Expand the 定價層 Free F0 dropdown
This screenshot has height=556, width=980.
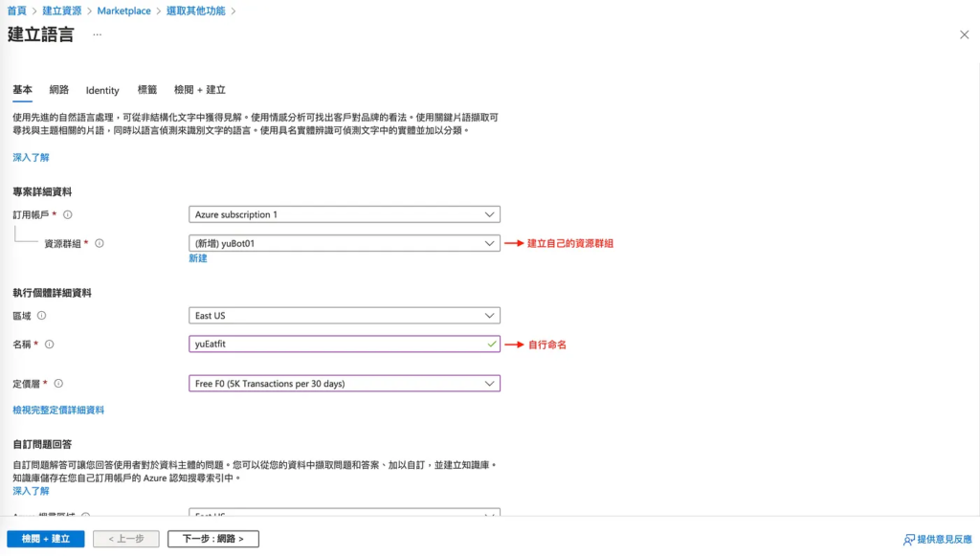click(345, 384)
